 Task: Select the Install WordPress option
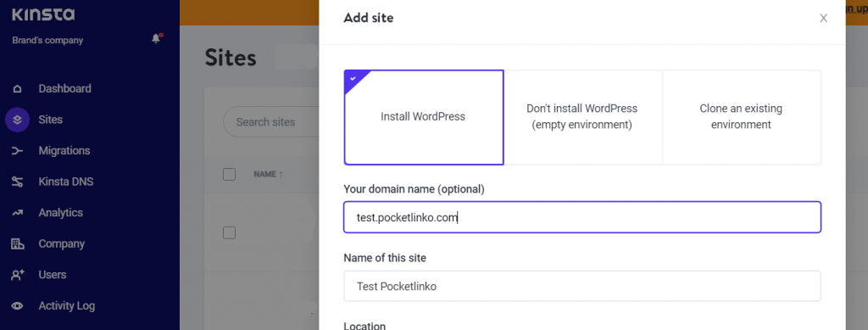424,117
